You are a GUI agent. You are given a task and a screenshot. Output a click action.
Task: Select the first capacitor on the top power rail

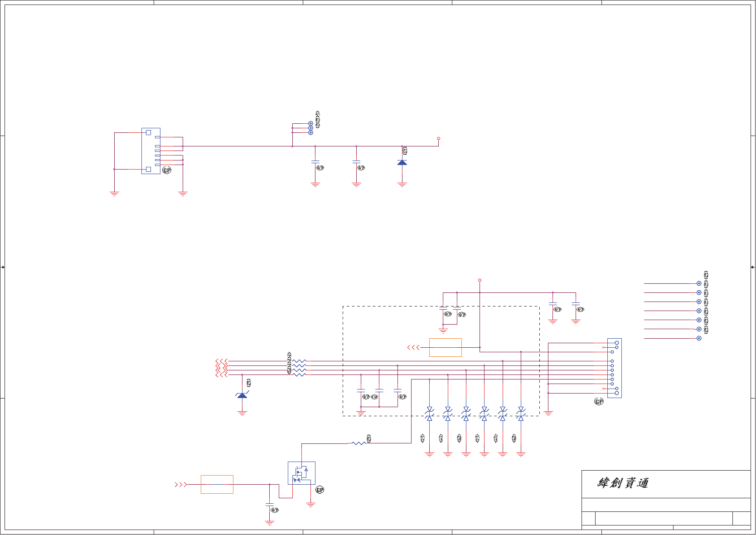(x=315, y=161)
